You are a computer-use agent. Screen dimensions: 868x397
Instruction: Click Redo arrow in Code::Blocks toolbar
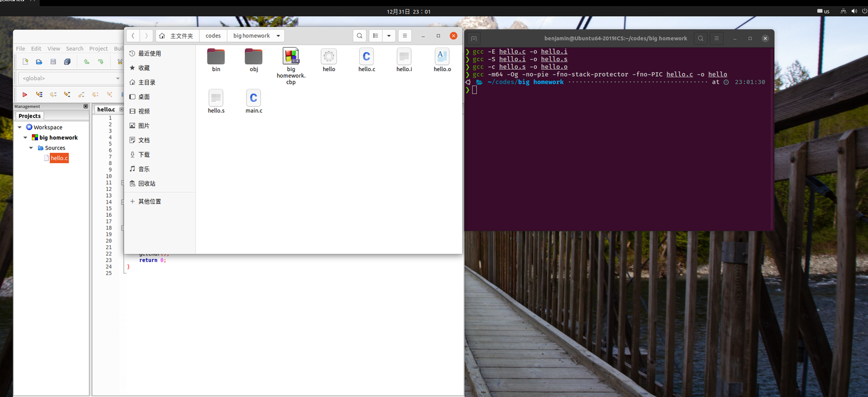coord(101,61)
